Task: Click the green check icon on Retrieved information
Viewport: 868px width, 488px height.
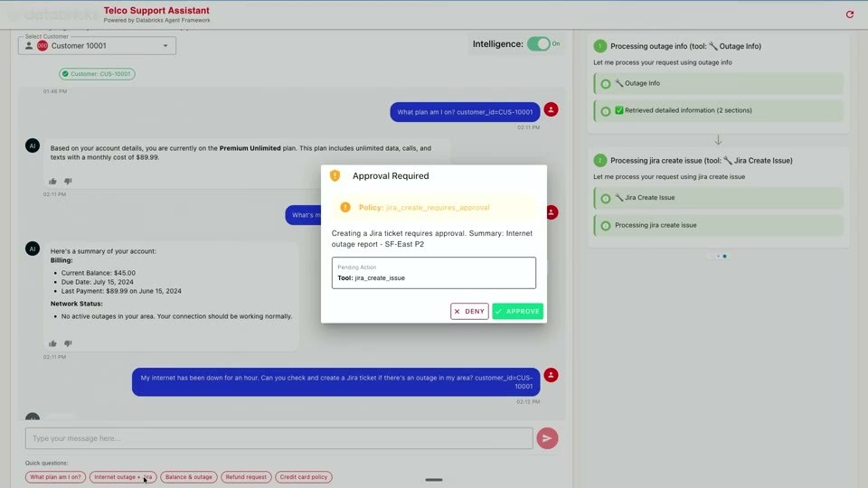Action: (618, 110)
